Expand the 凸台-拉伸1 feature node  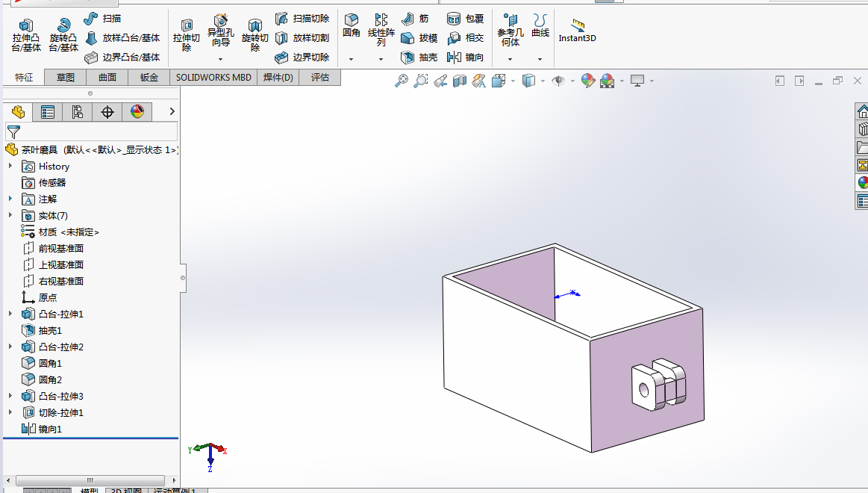click(x=10, y=314)
